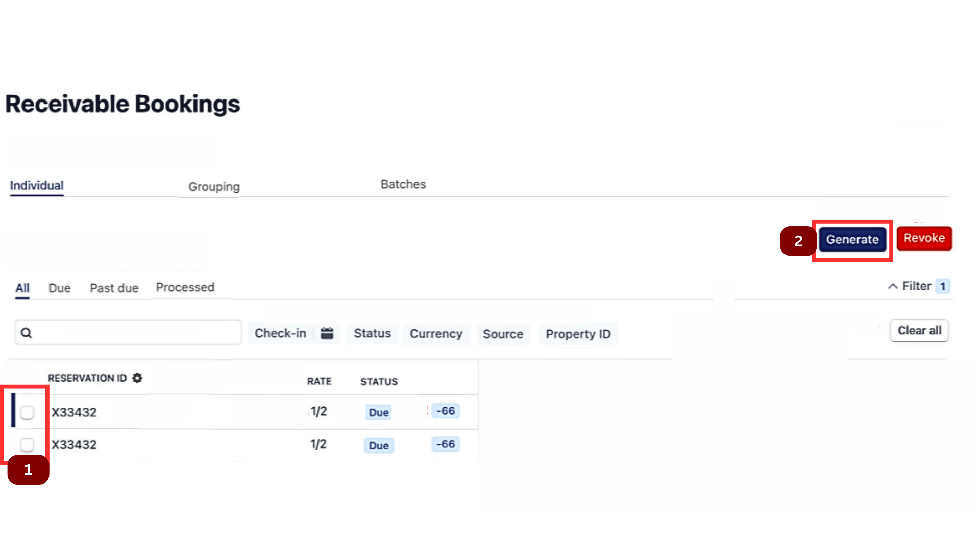Open the Property ID filter
This screenshot has width=980, height=551.
pos(578,334)
